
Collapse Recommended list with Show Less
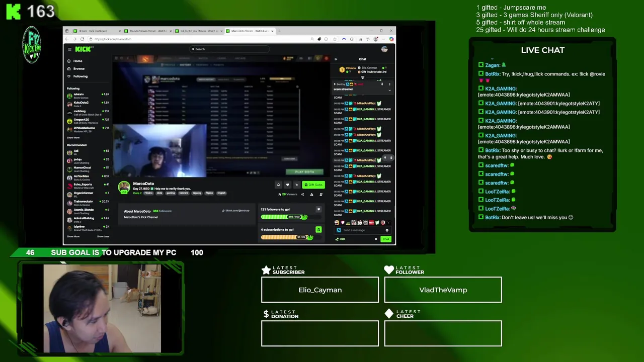[x=103, y=236]
